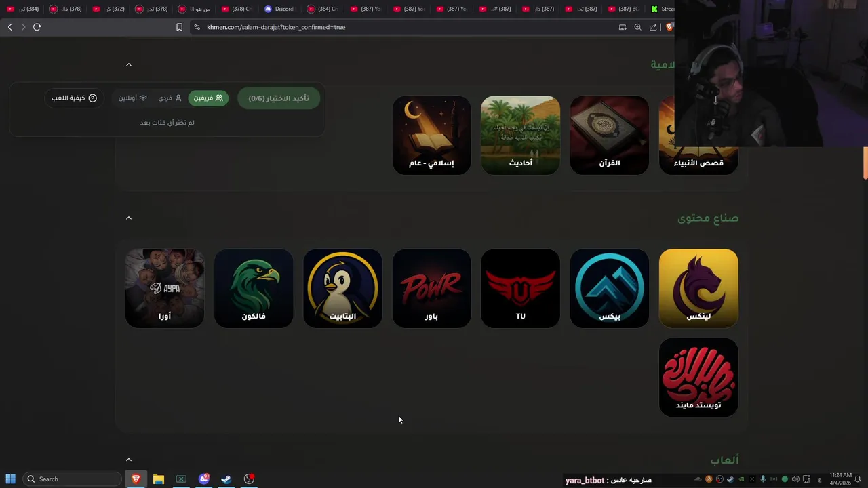Collapse the صناع محتوى section chevron
The height and width of the screenshot is (488, 868).
click(128, 218)
